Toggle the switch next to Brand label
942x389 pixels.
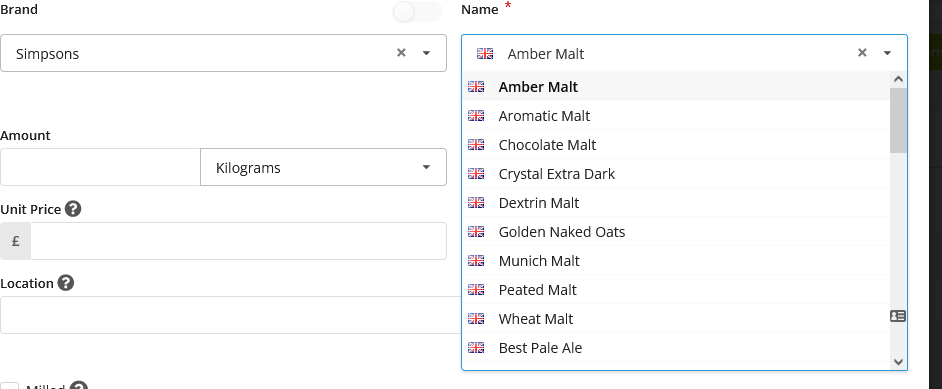pyautogui.click(x=418, y=11)
